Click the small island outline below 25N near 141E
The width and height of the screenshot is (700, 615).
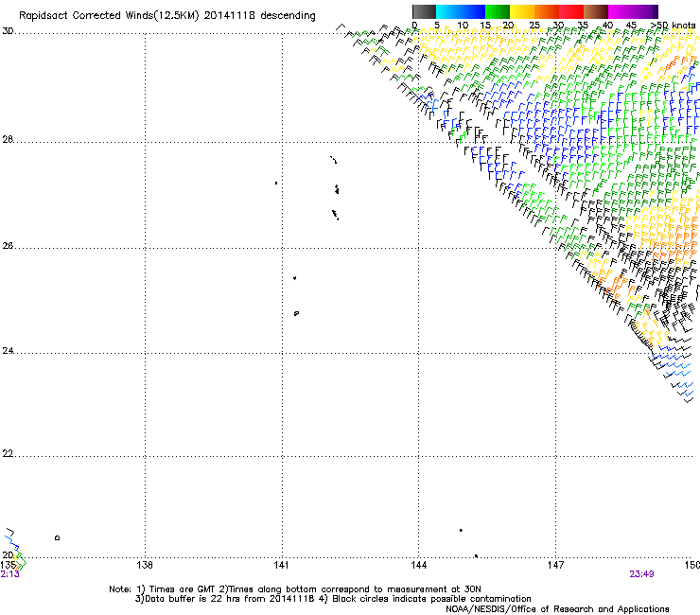(x=296, y=313)
